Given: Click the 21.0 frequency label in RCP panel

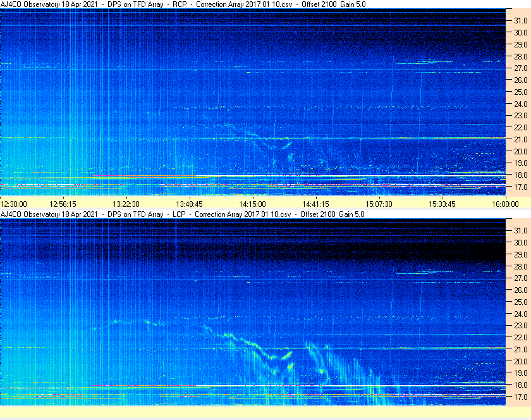Looking at the screenshot, I should (x=521, y=139).
